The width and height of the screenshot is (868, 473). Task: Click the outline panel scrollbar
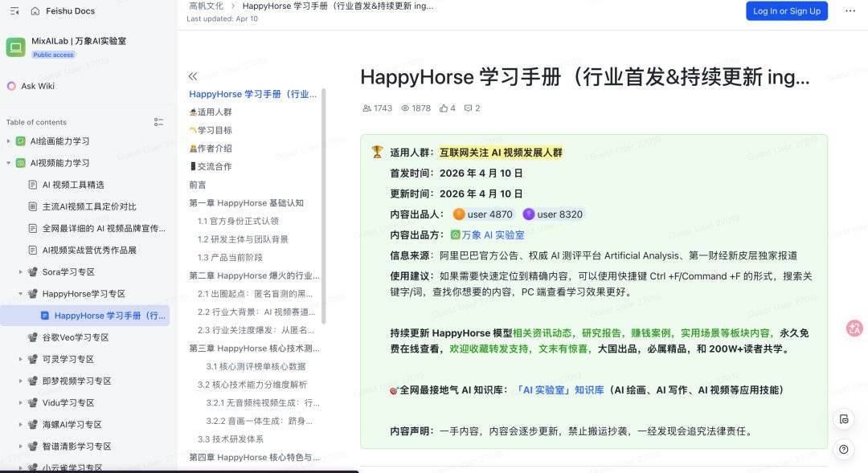pos(324,206)
